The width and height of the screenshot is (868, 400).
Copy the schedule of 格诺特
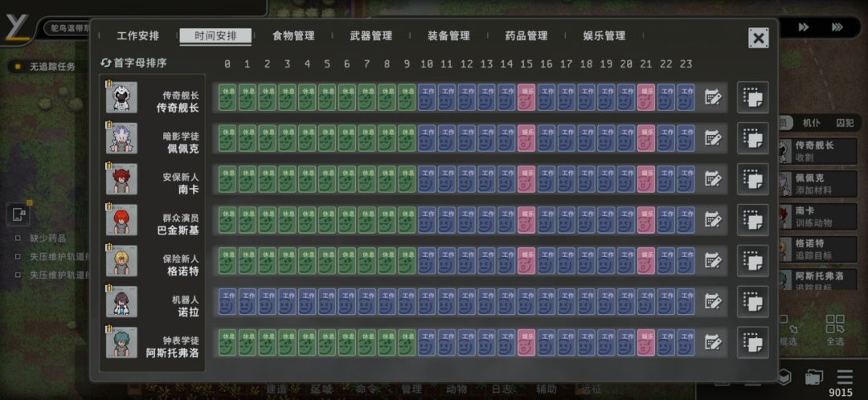753,260
